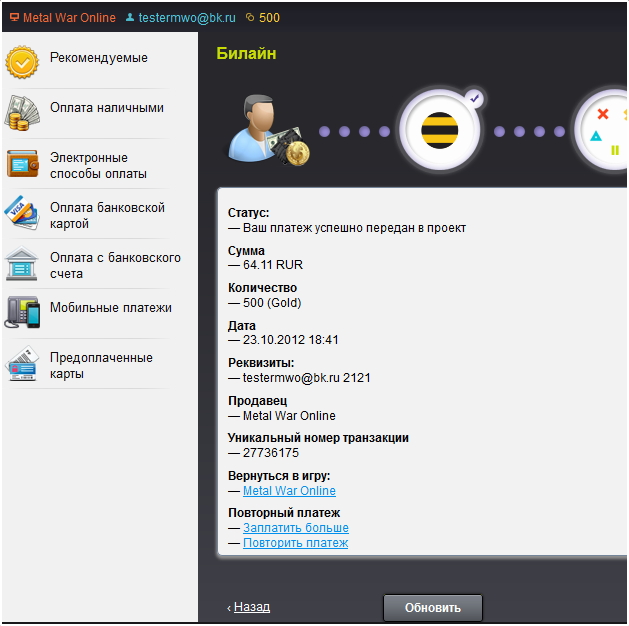The image size is (629, 626).
Task: Open Предоплаченные карты category
Action: 101,365
